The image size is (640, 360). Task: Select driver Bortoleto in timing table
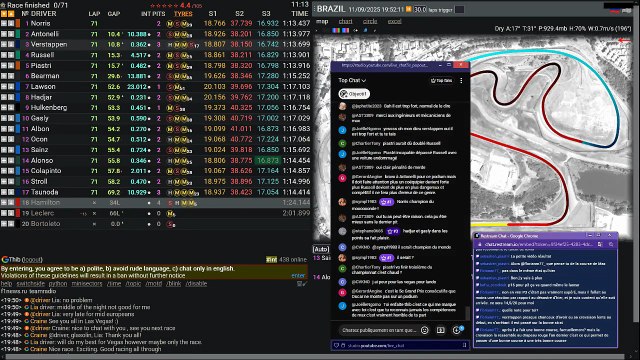click(45, 224)
